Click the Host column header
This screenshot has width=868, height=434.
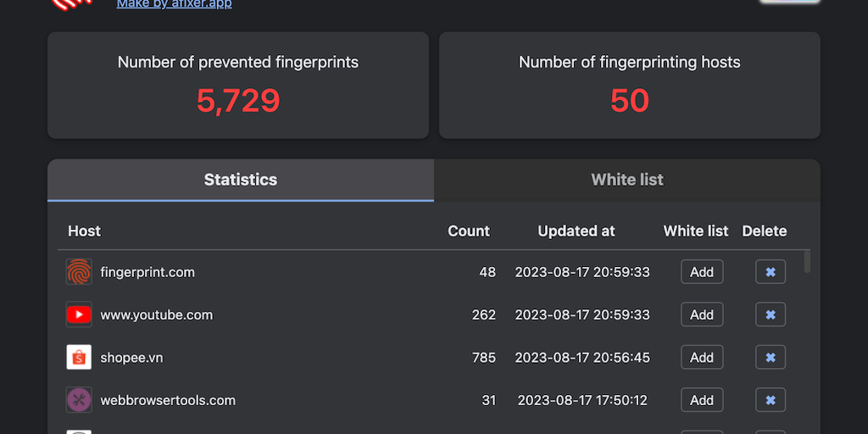(x=85, y=231)
